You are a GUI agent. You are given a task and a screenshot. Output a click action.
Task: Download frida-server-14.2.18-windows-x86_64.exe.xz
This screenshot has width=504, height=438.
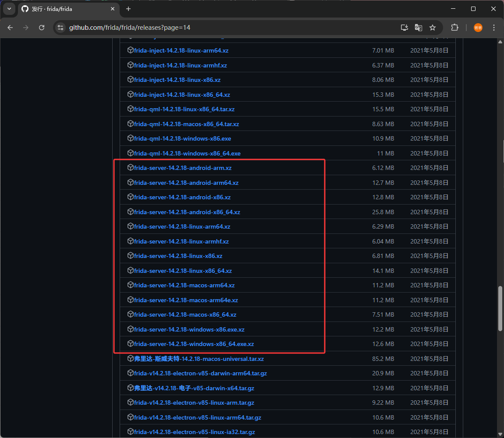point(194,344)
